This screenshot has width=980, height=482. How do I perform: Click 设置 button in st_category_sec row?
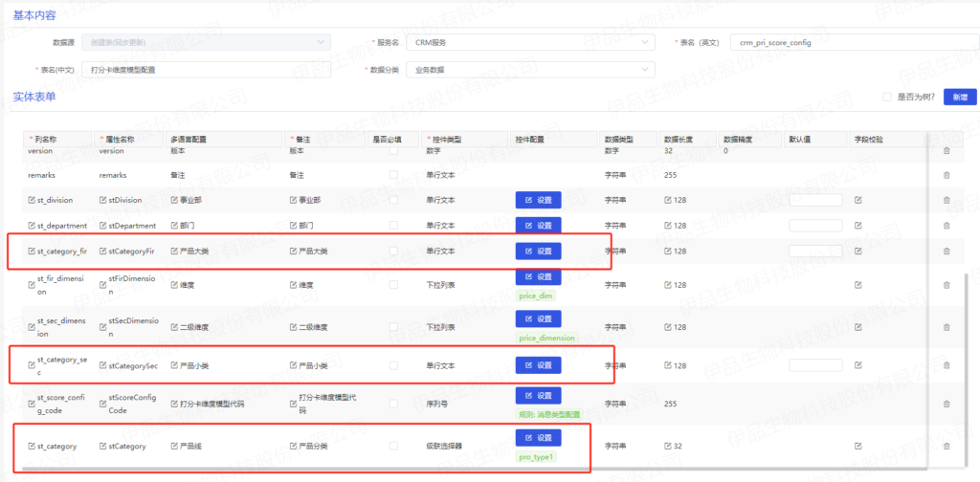coord(538,365)
